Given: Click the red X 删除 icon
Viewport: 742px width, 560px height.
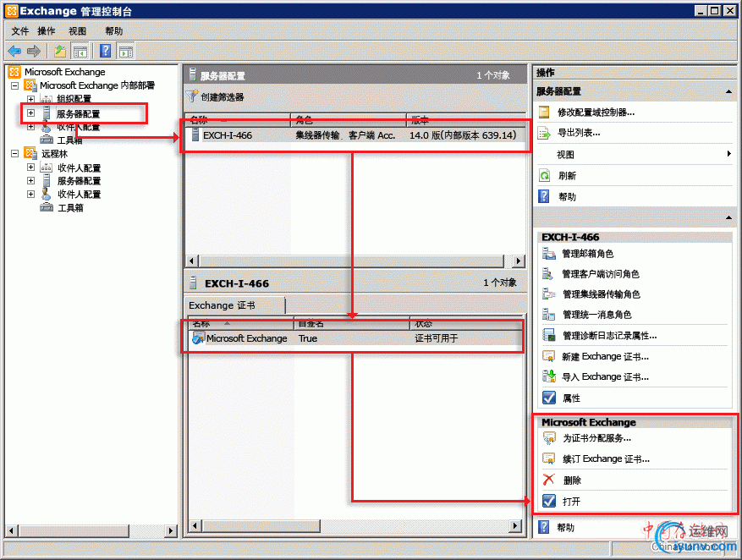Looking at the screenshot, I should click(549, 480).
